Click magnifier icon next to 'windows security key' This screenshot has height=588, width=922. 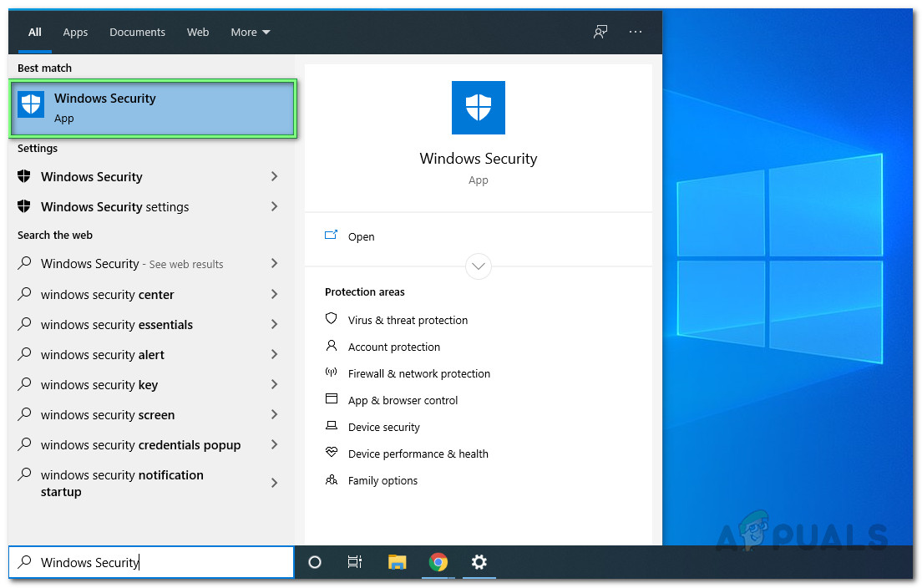(24, 383)
